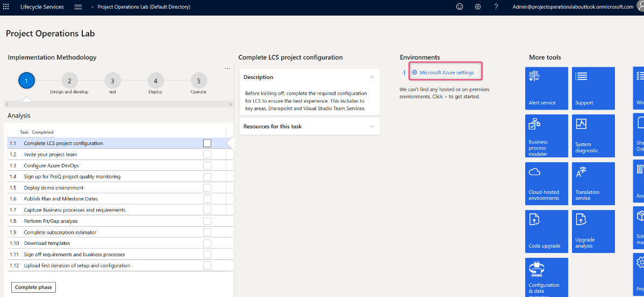Click the smiley feedback icon

pos(460,7)
